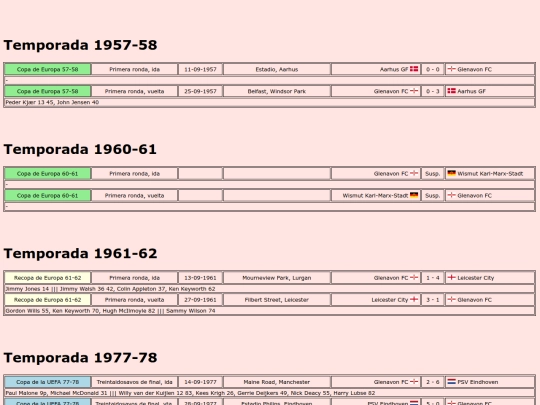Click the scorers line 'Peder Kjær 13 45, John Jensen 40'
540x405 pixels.
[x=52, y=102]
